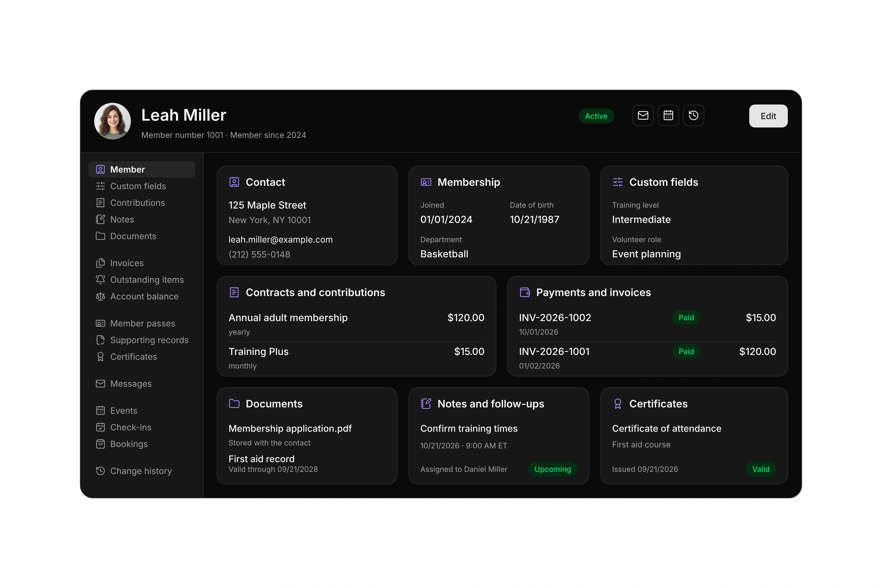Click the Membership card icon

(426, 182)
